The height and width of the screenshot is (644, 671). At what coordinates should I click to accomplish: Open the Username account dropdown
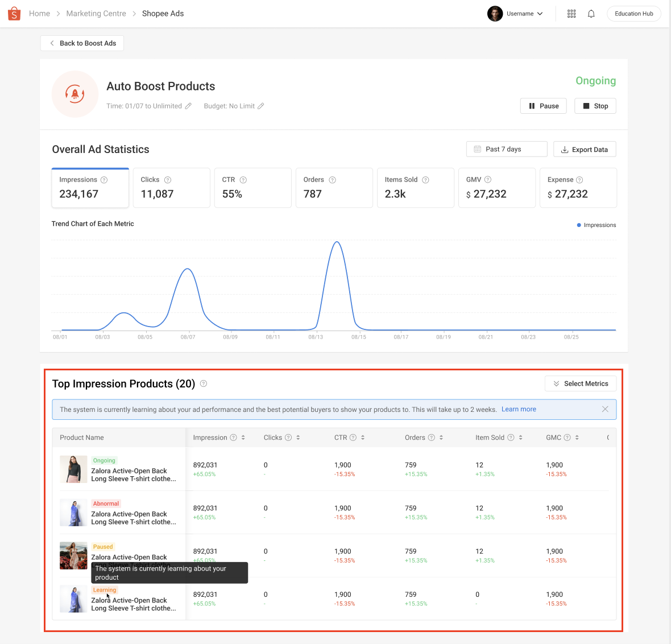tap(524, 14)
